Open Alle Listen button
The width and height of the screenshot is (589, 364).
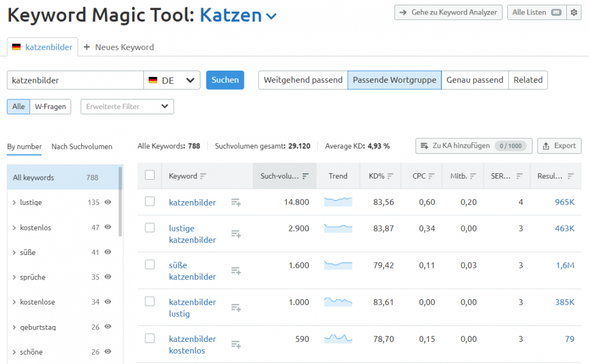click(537, 12)
